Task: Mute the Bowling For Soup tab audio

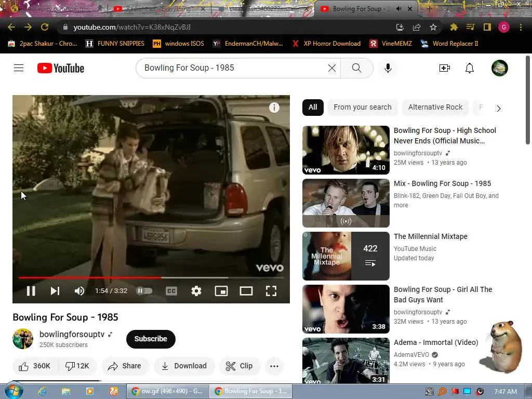Action: [x=398, y=9]
